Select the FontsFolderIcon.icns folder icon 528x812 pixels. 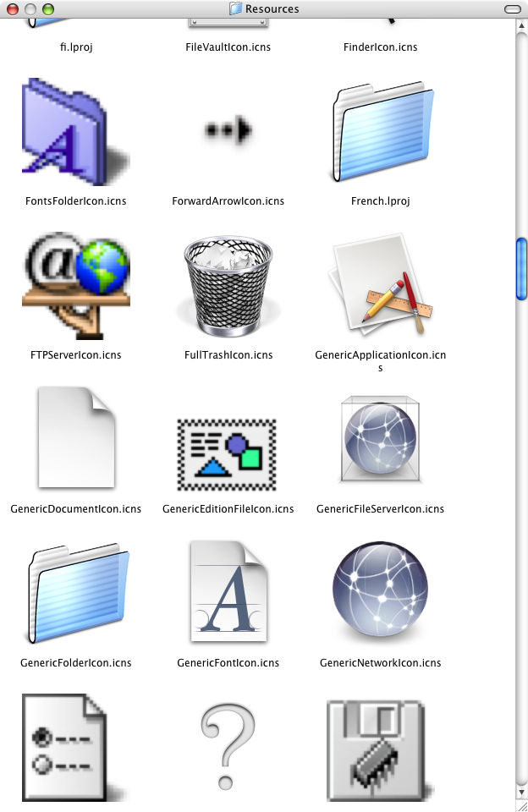point(75,132)
